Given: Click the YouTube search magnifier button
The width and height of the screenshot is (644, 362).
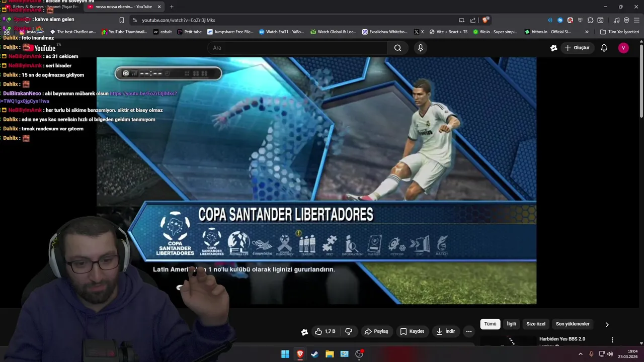Looking at the screenshot, I should [398, 48].
